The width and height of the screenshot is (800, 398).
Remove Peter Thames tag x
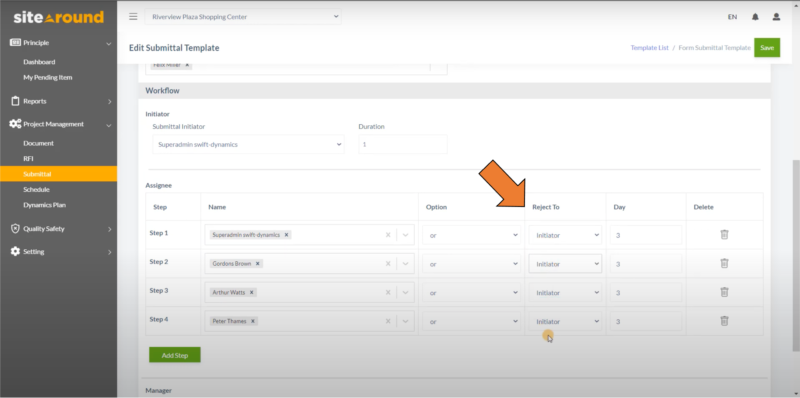253,321
